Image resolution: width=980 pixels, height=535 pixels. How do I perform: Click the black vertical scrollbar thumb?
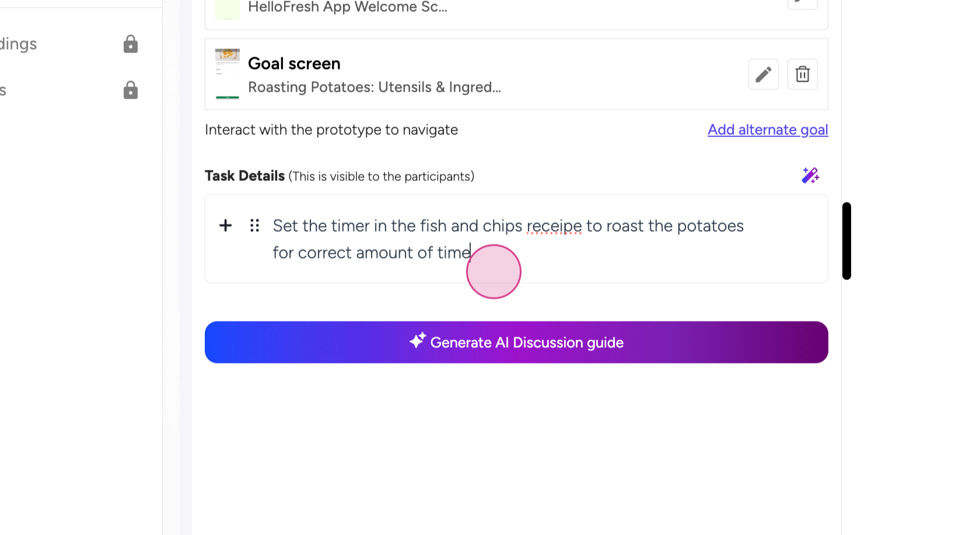(846, 241)
